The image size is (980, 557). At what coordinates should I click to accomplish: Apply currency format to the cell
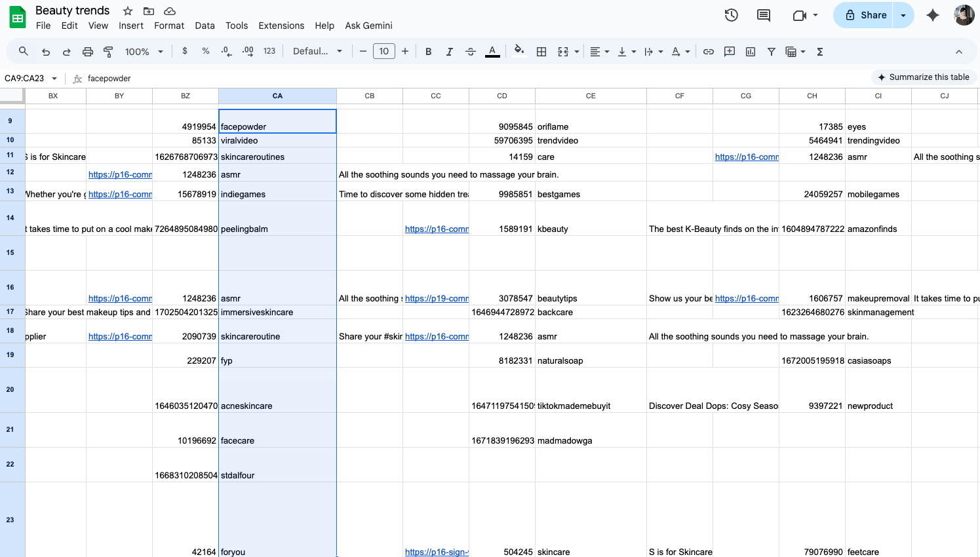click(x=184, y=51)
